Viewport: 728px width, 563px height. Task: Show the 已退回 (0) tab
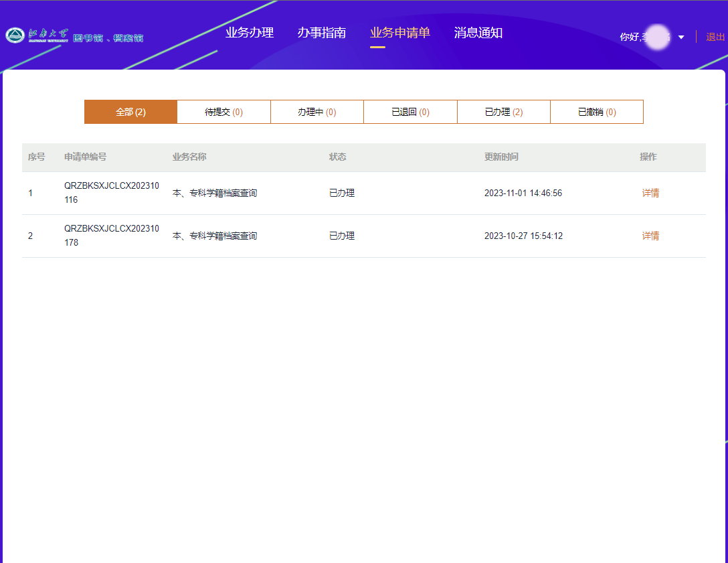[x=410, y=112]
